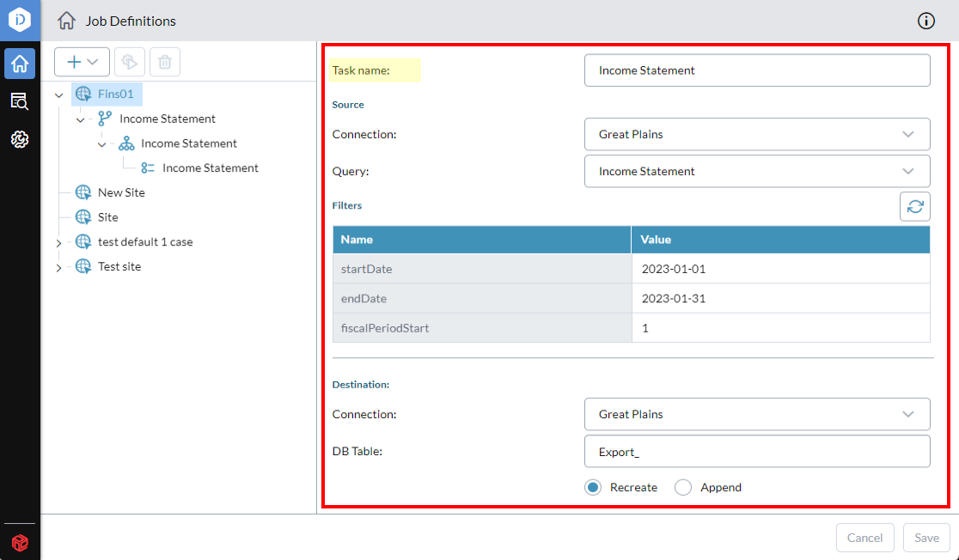Select the Recreate radio button
959x560 pixels.
[593, 487]
